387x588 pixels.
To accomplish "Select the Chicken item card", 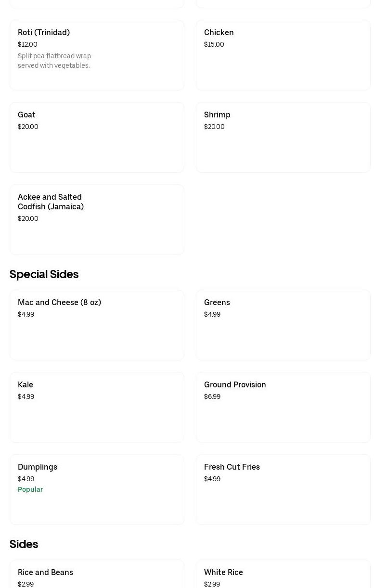I will [x=283, y=55].
